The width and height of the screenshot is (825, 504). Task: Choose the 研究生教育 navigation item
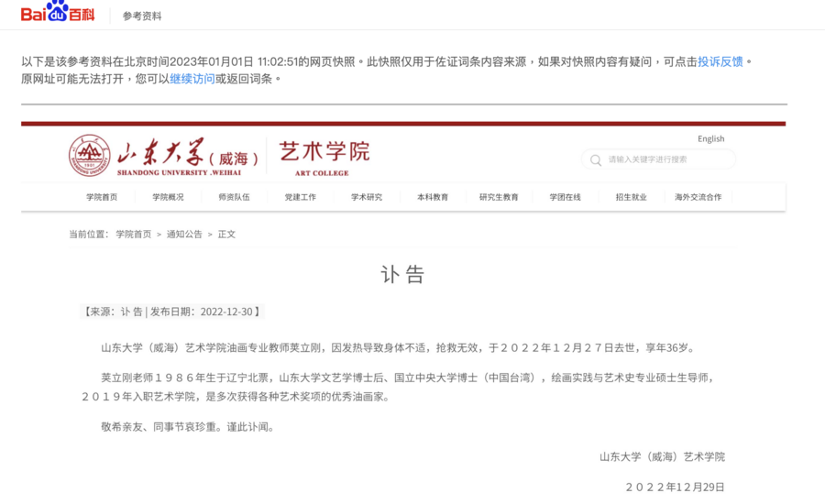click(499, 197)
